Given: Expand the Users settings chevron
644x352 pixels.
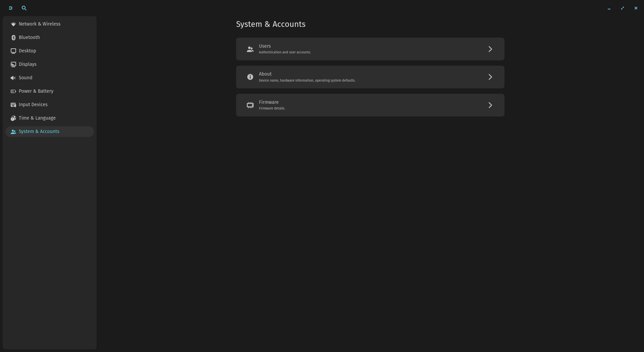Looking at the screenshot, I should (490, 49).
